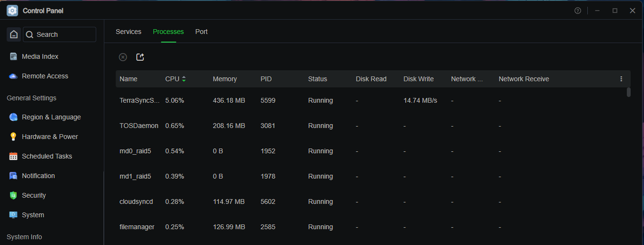Image resolution: width=644 pixels, height=245 pixels.
Task: Open Notification settings
Action: pyautogui.click(x=38, y=176)
